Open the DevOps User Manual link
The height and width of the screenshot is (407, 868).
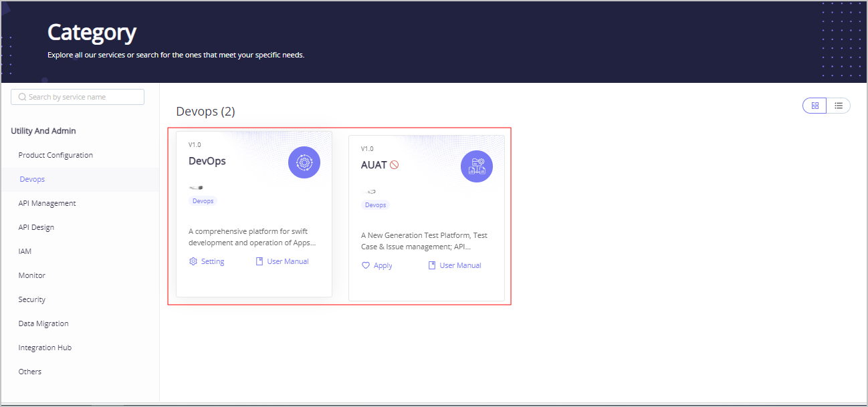pos(282,261)
